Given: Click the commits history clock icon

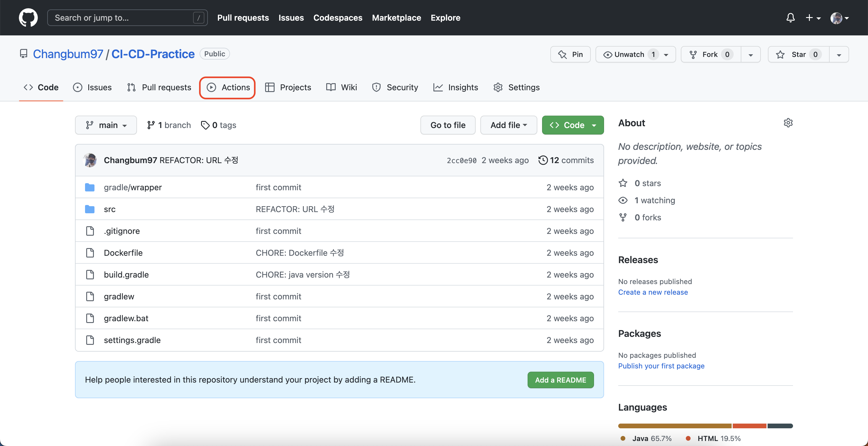Looking at the screenshot, I should pyautogui.click(x=543, y=160).
